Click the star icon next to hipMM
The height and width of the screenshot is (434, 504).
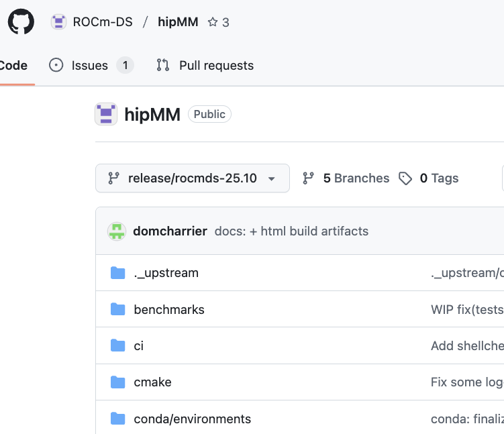click(213, 22)
